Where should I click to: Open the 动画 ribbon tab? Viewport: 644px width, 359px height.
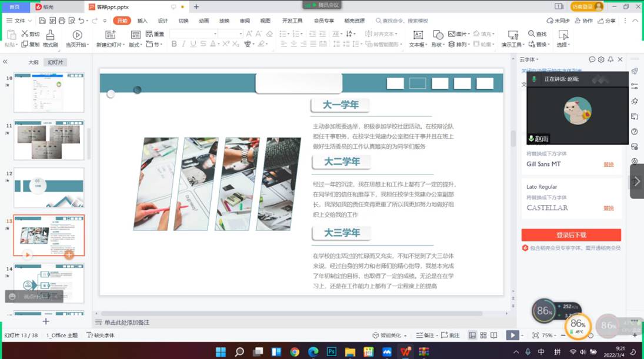pos(203,21)
